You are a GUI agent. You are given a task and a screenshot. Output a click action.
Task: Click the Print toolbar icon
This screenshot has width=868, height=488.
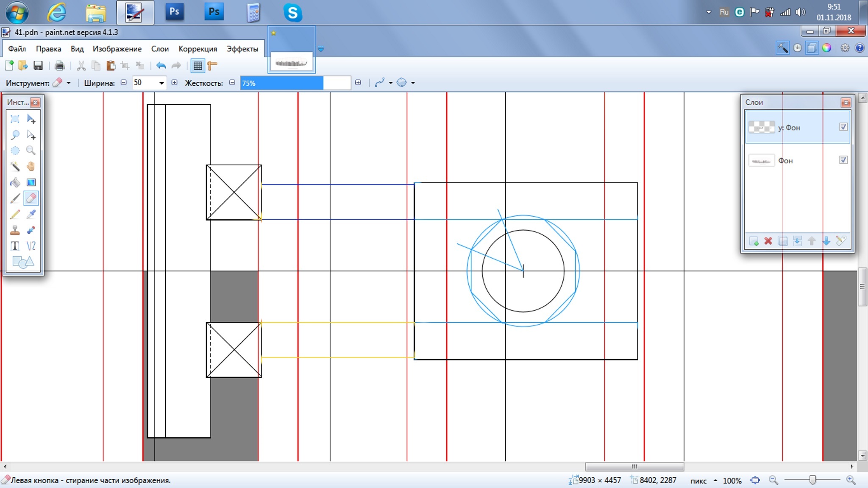(x=60, y=66)
